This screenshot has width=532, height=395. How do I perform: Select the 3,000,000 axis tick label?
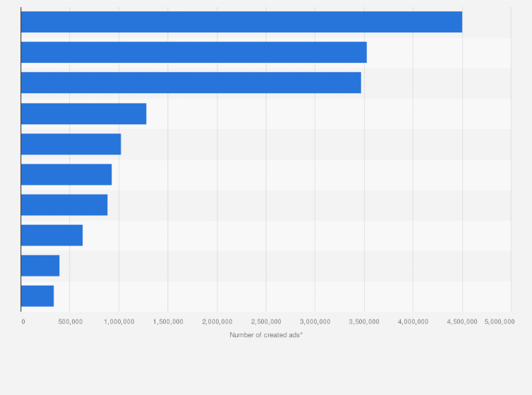click(x=315, y=321)
